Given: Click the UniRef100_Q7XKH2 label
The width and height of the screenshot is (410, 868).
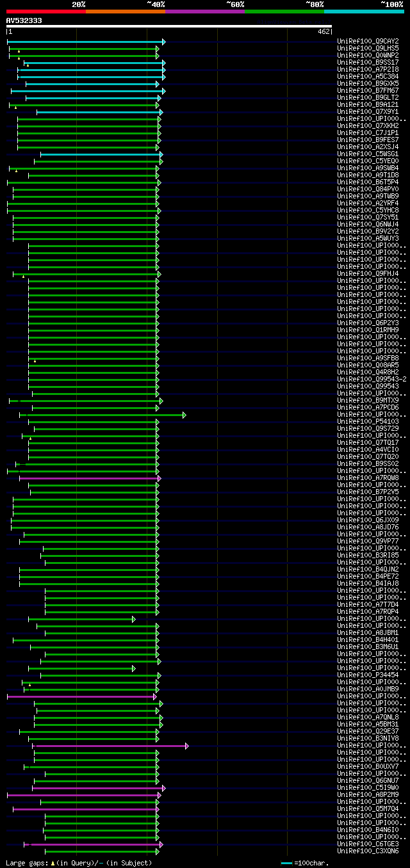Looking at the screenshot, I should tap(368, 126).
